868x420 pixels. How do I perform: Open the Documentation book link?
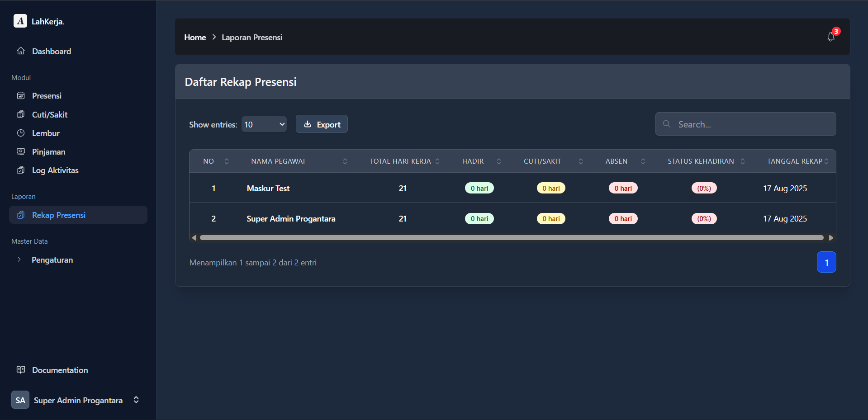point(60,370)
